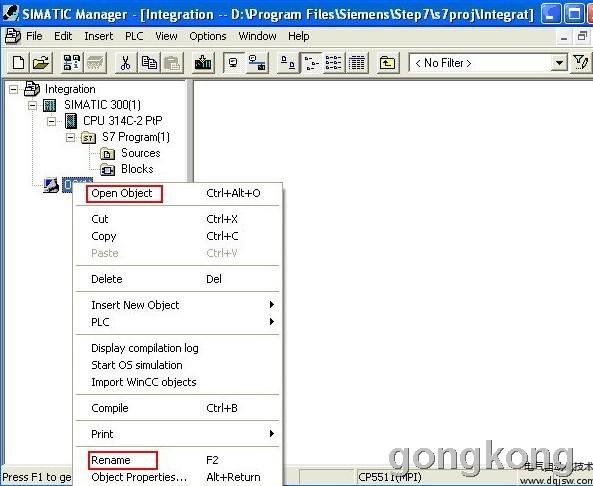Select the Blocks folder

pos(137,169)
